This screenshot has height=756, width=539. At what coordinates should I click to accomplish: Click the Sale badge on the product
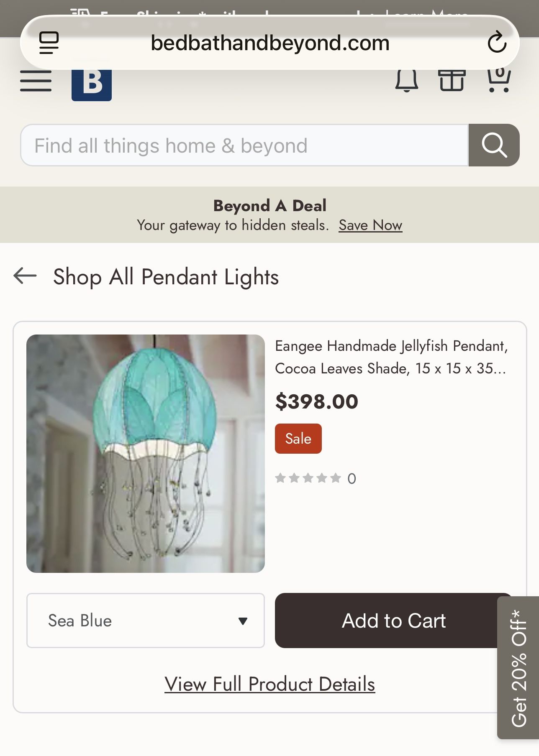pos(298,438)
